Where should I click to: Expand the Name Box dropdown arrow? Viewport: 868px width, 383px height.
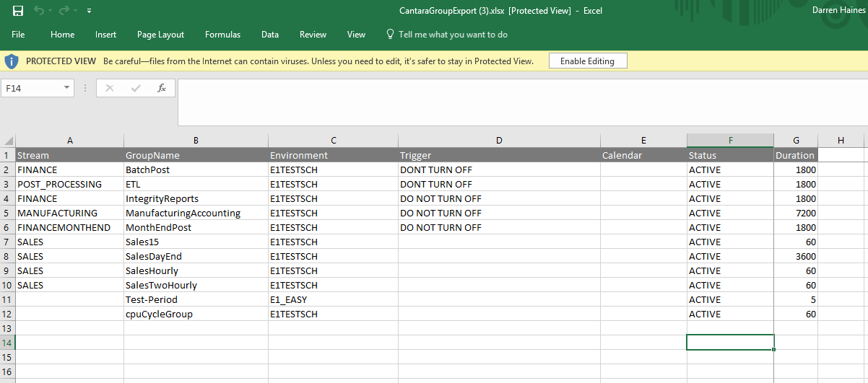(67, 88)
